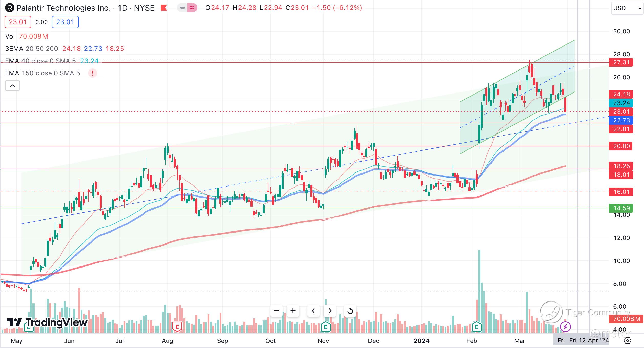The image size is (644, 348).
Task: Click the November earnings E marker
Action: tap(325, 327)
